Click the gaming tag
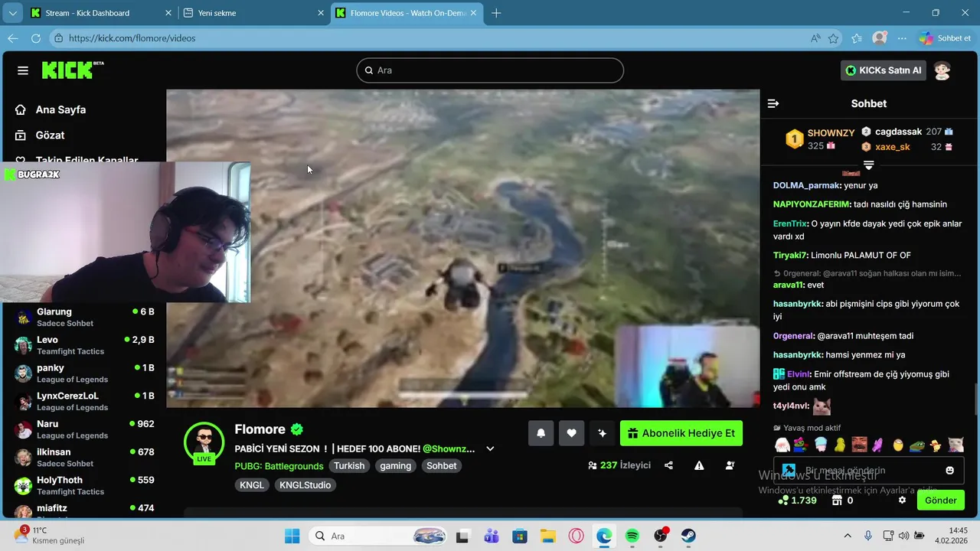 point(396,466)
